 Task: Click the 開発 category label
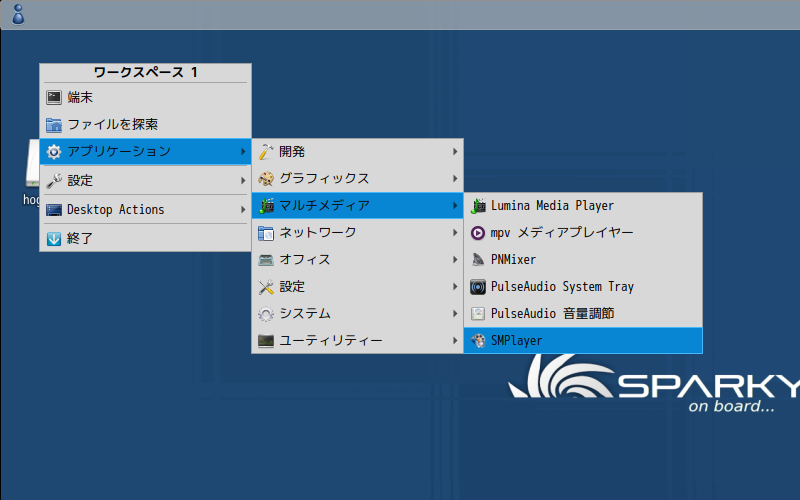click(292, 152)
